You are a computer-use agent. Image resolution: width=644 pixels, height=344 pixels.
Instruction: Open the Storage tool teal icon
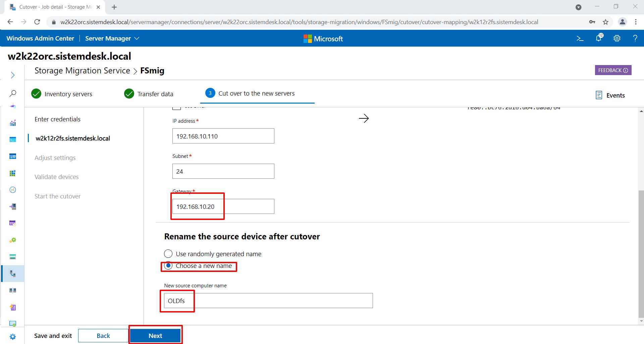click(13, 257)
